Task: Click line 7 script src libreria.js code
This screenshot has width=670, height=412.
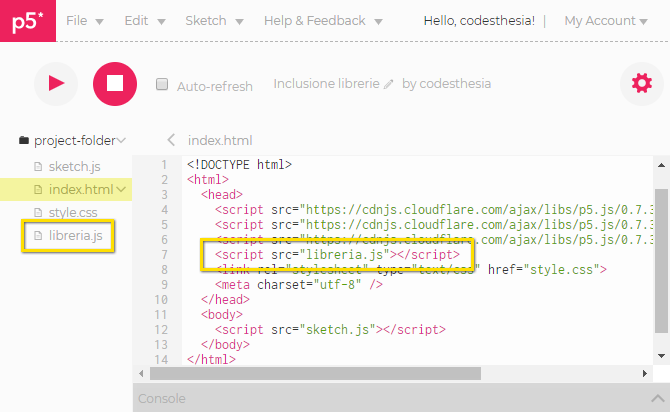Action: (337, 255)
